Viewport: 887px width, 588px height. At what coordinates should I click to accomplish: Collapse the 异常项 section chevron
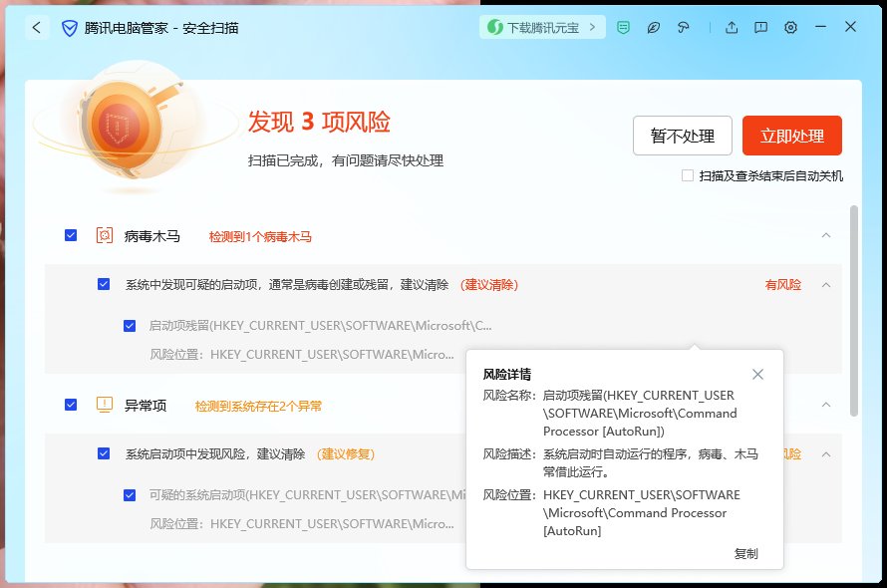pyautogui.click(x=826, y=405)
